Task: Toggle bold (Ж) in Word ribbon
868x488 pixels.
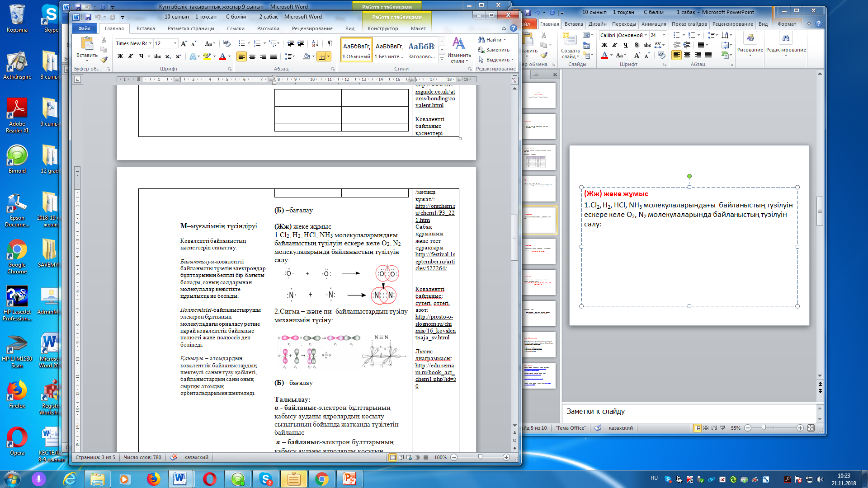Action: coord(120,56)
